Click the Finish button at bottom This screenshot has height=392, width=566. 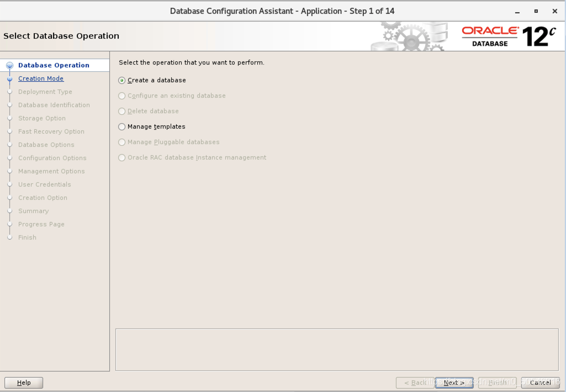pyautogui.click(x=498, y=383)
